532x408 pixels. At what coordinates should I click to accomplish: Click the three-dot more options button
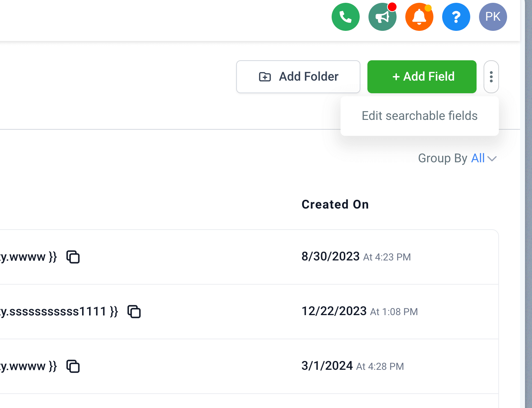coord(491,77)
